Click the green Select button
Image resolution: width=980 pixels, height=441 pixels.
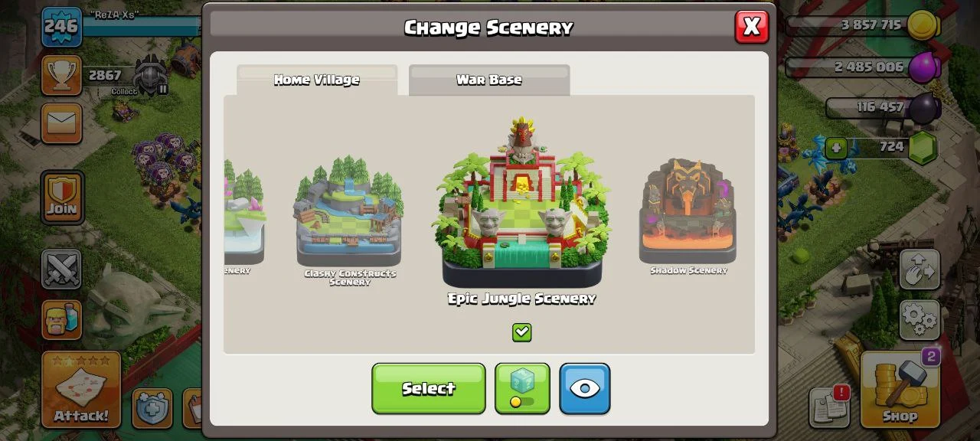pos(429,389)
